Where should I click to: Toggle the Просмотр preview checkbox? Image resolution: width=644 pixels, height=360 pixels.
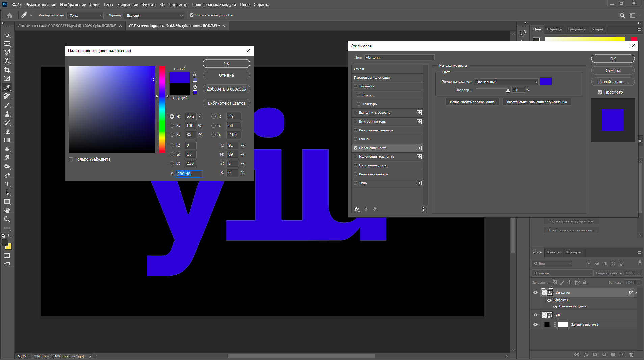pos(600,92)
